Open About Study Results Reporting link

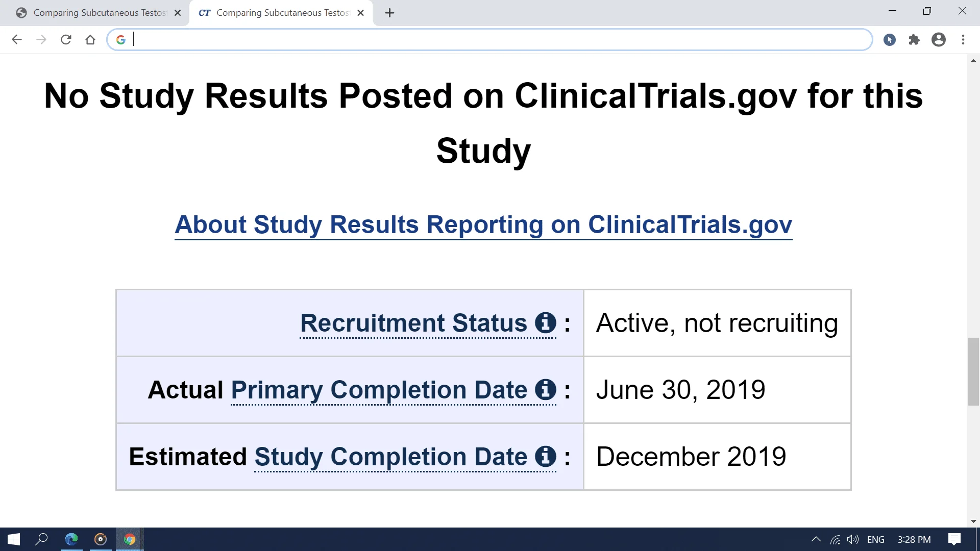[x=483, y=224]
